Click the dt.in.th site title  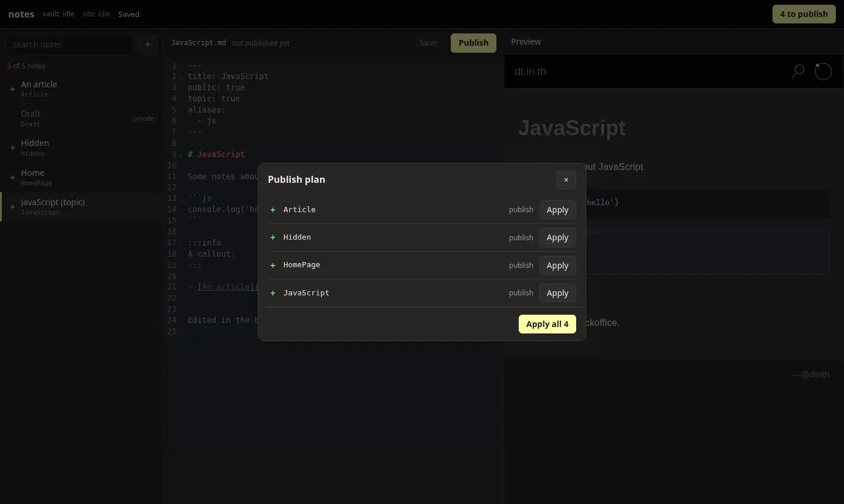530,71
